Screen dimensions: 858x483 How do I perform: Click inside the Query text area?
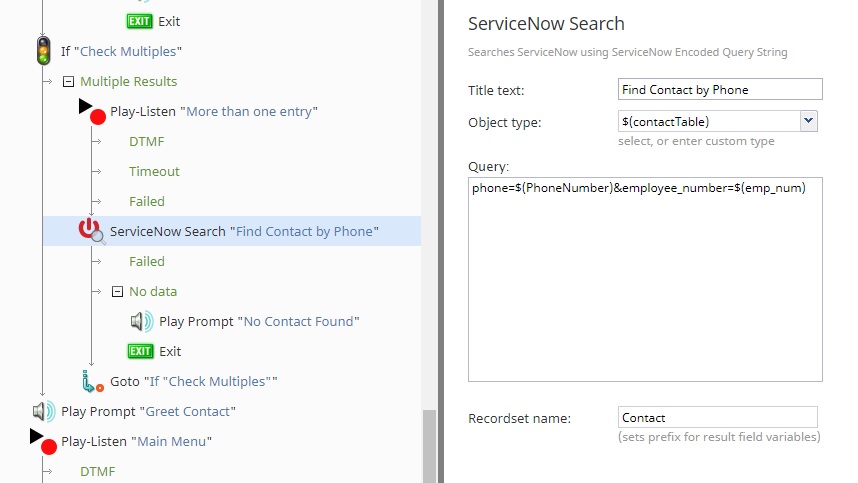coord(645,280)
